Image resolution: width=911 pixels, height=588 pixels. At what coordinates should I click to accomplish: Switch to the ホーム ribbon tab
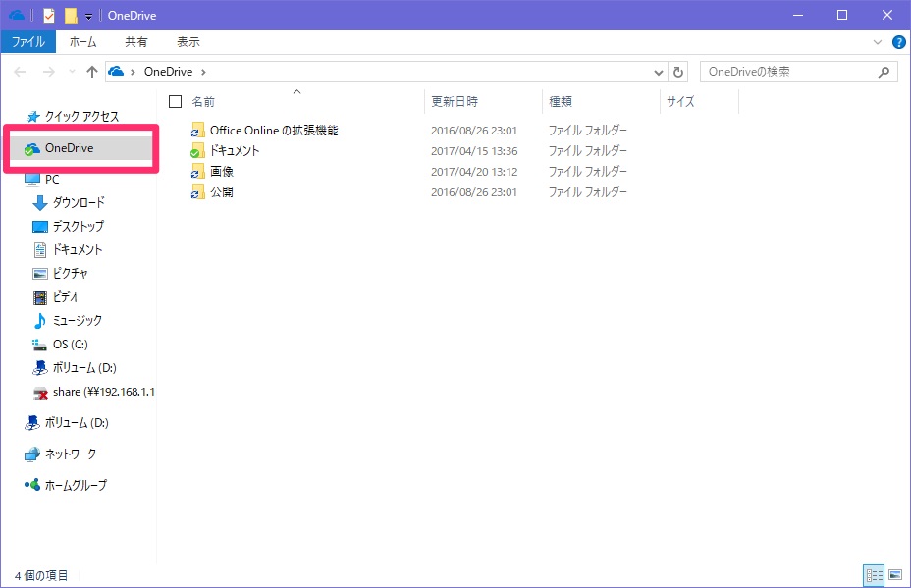coord(83,42)
